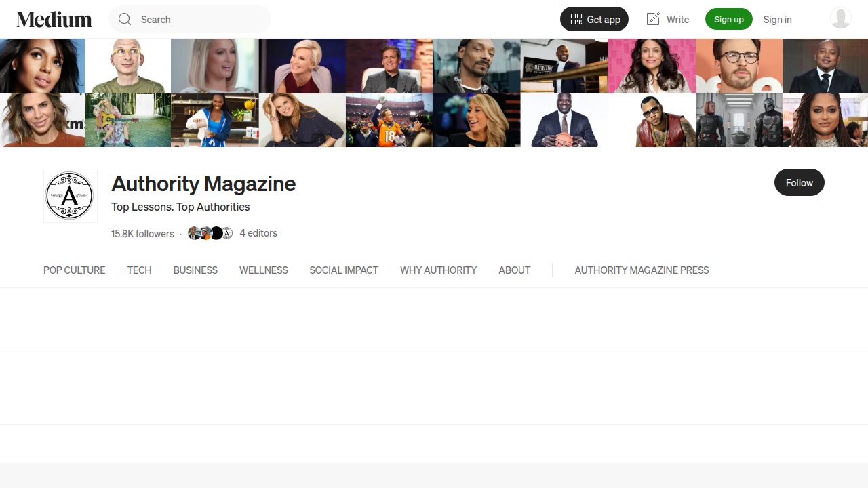Viewport: 868px width, 488px height.
Task: Switch to the BUSINESS tab
Action: pyautogui.click(x=195, y=270)
